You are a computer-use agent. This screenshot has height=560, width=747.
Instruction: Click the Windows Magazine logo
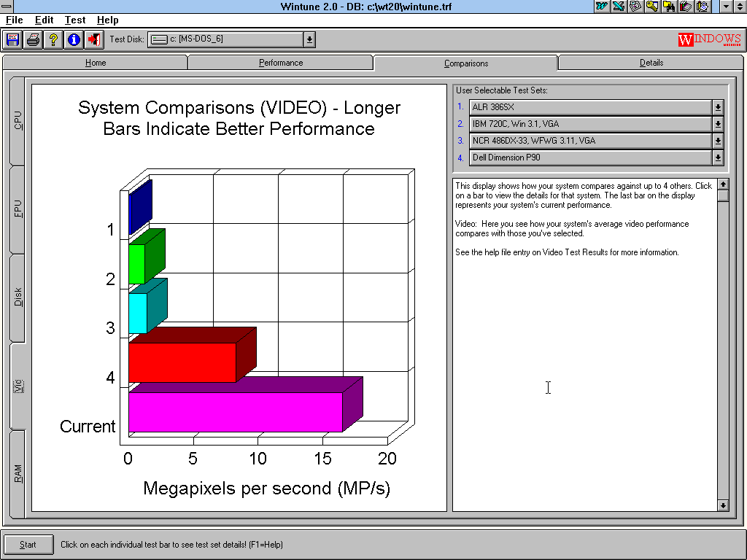(709, 39)
